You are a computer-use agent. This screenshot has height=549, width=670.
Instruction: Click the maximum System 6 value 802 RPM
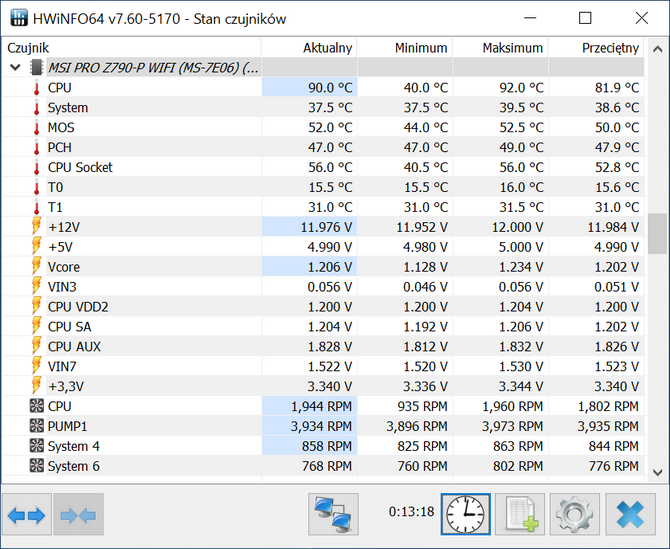(x=518, y=466)
